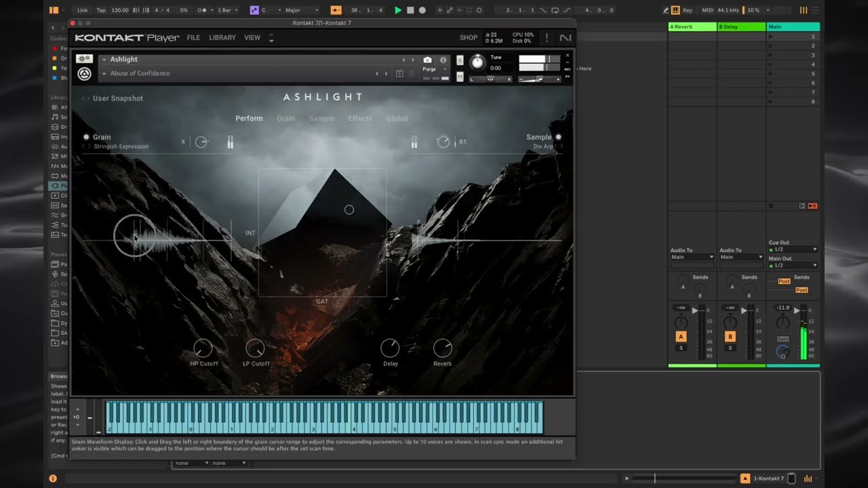
Task: Open B Delay Audio To Main dropdown
Action: [741, 257]
